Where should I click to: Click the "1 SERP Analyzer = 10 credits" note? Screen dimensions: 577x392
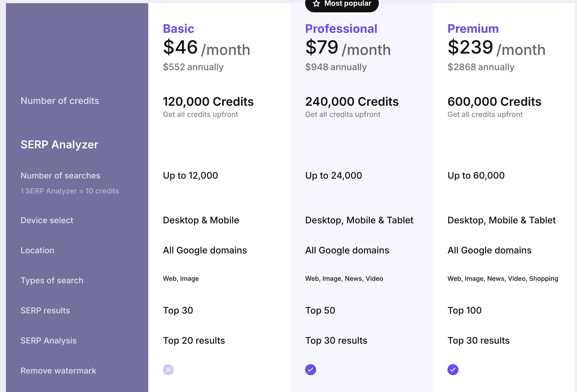click(70, 191)
